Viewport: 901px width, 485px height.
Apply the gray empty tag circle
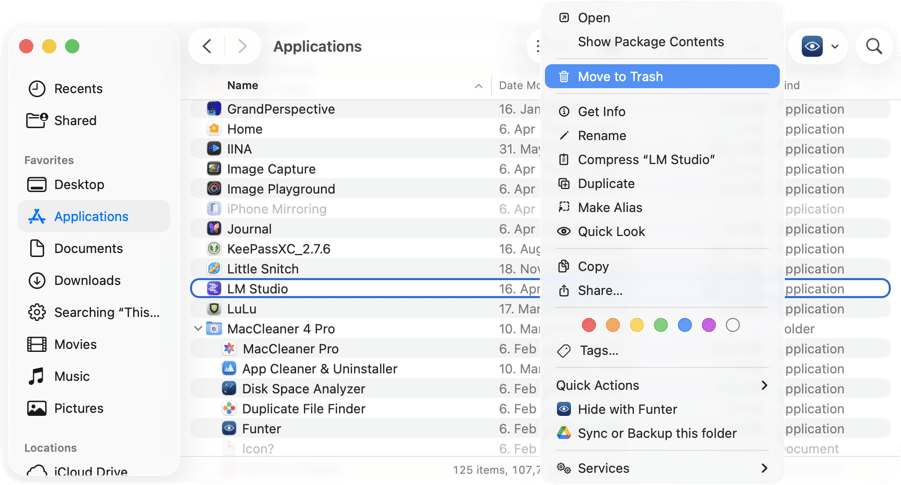pos(733,325)
